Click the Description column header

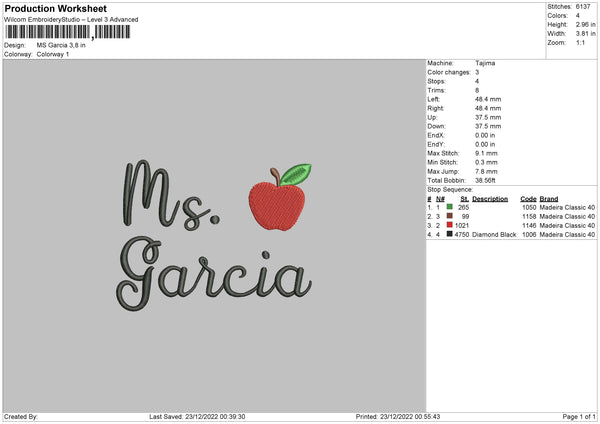[490, 198]
